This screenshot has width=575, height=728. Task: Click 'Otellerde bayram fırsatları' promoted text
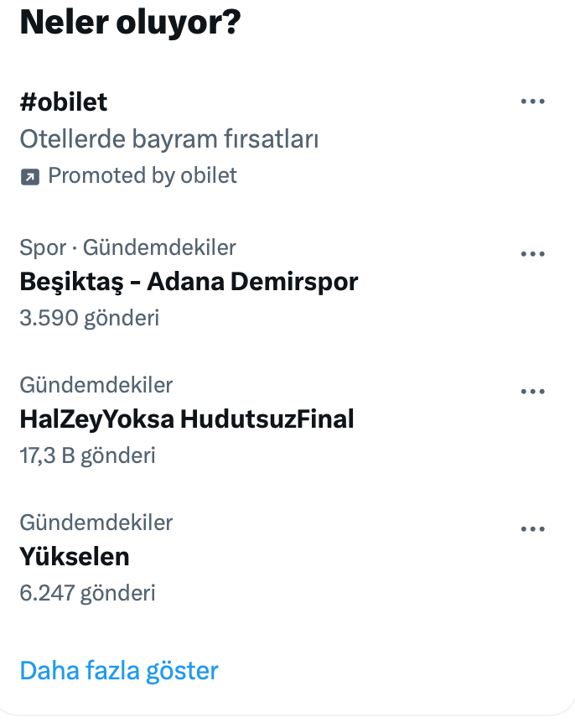[x=169, y=139]
